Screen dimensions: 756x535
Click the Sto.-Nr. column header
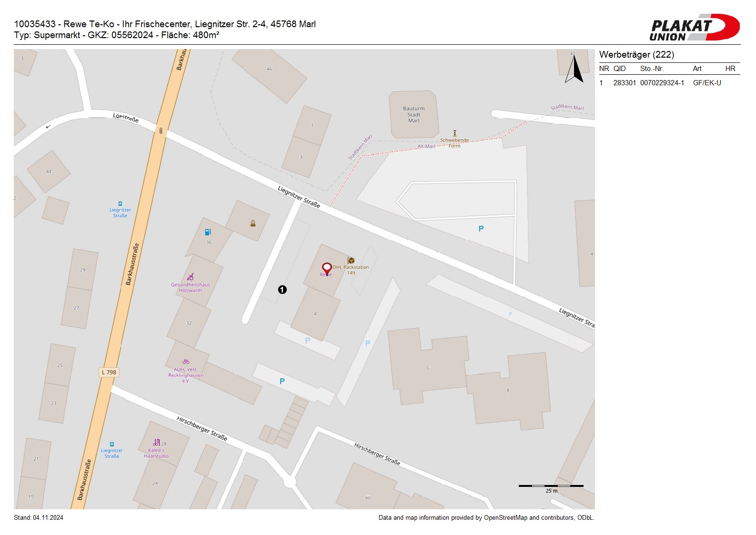click(652, 69)
